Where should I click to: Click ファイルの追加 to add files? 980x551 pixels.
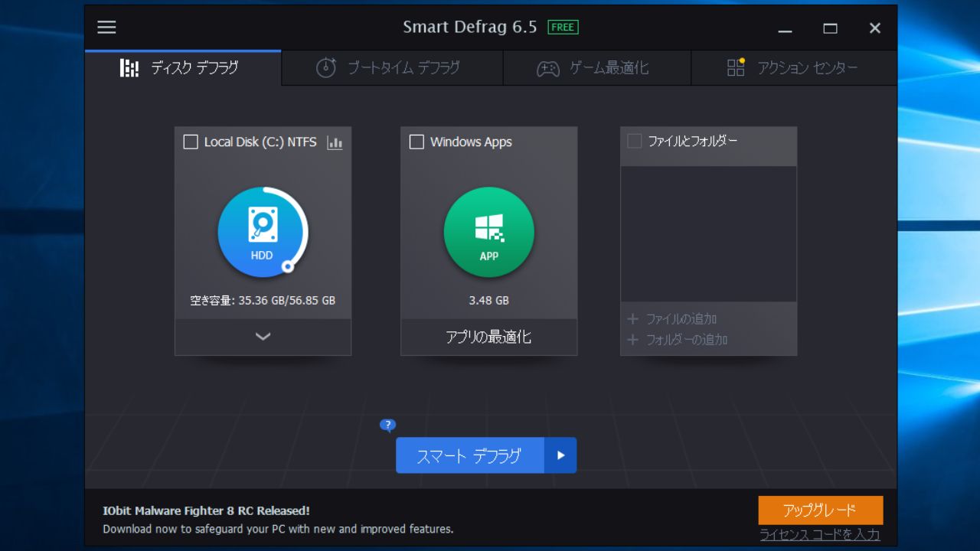[x=681, y=319]
